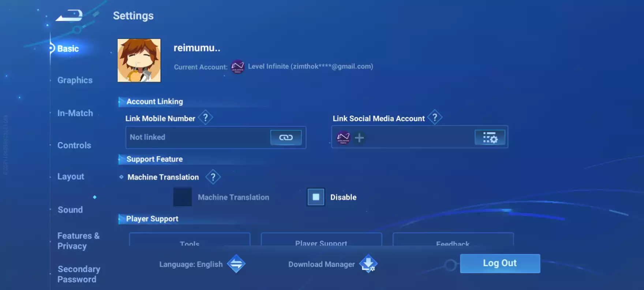Open help for Link Mobile Number

point(206,118)
